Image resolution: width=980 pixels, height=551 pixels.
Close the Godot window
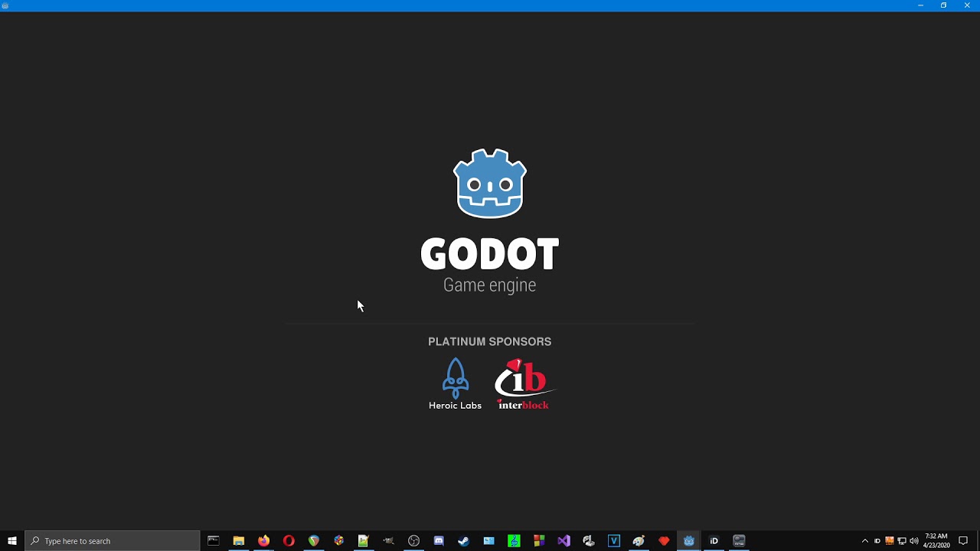[x=967, y=5]
